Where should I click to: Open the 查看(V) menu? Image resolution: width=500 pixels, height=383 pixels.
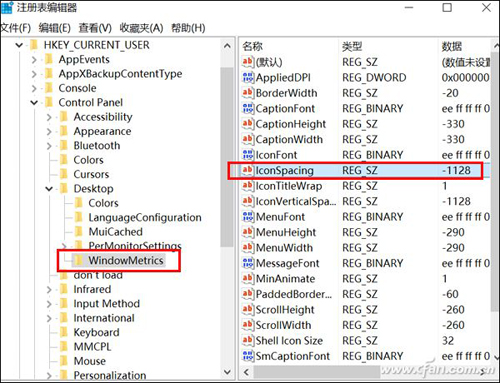coord(95,28)
